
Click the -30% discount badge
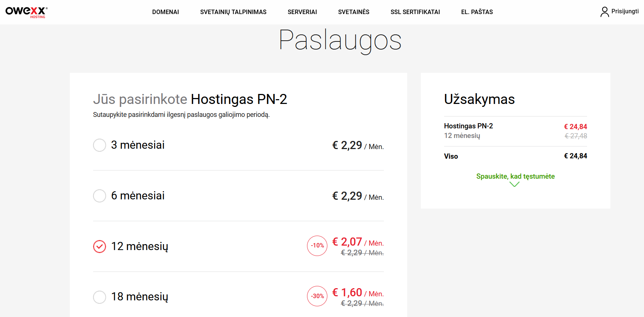coord(317,296)
